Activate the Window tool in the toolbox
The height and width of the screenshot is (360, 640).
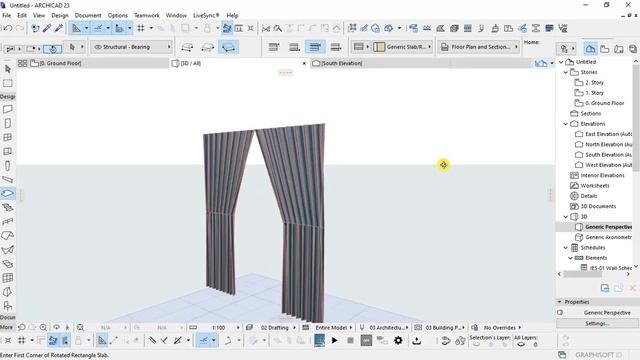pyautogui.click(x=8, y=138)
